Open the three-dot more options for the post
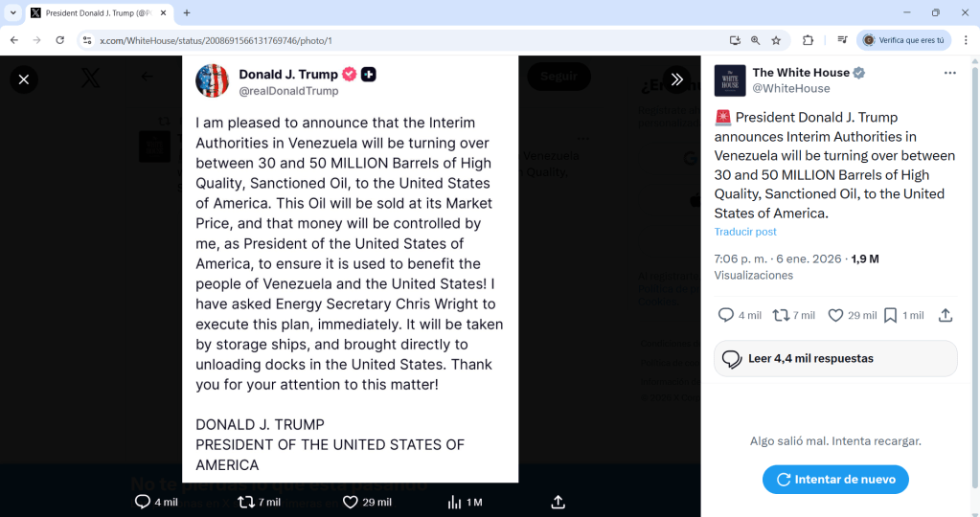Screen dimensions: 980x517 (x=949, y=73)
